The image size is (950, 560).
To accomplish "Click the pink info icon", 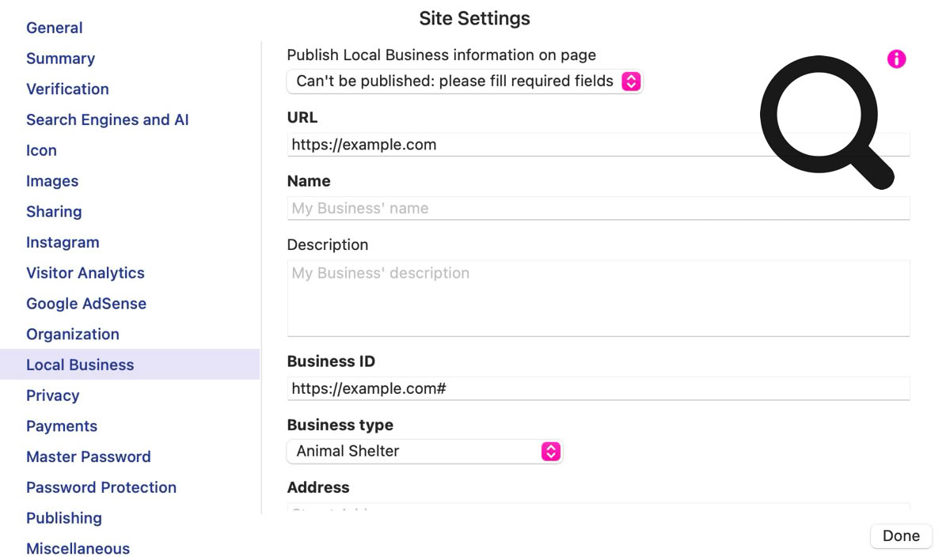I will tap(896, 59).
